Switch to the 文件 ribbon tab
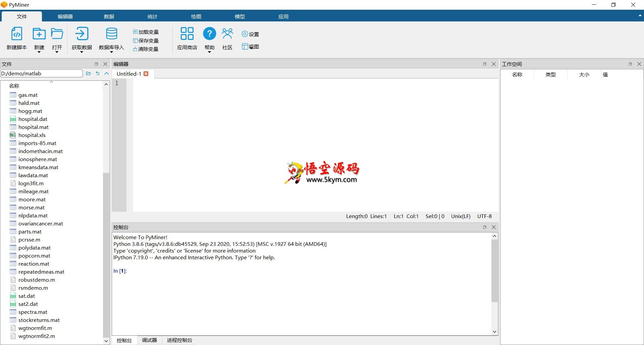Screen dimensions: 644x345 pos(22,16)
